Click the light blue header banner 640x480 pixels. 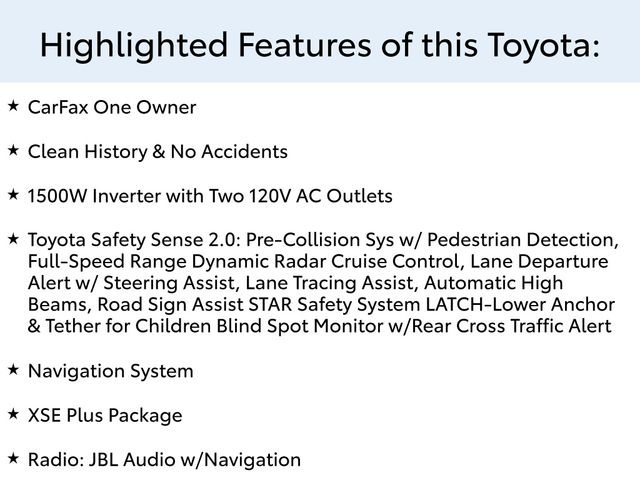(x=320, y=41)
